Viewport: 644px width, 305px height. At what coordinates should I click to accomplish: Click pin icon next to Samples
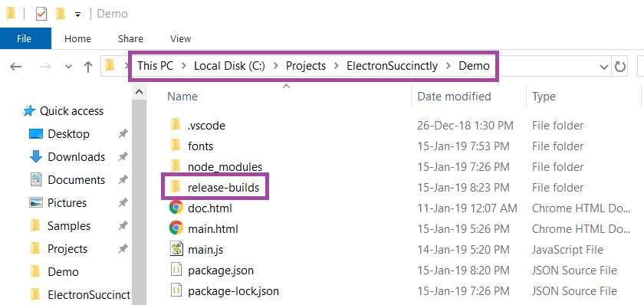123,226
